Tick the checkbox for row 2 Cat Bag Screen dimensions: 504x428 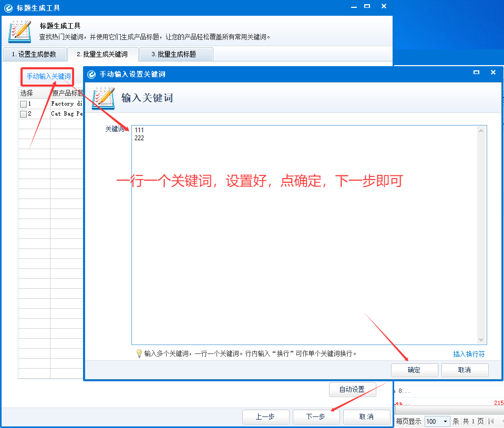23,114
